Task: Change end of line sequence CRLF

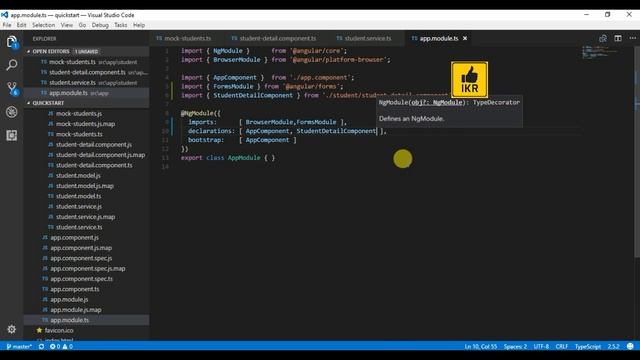Action: pos(562,347)
